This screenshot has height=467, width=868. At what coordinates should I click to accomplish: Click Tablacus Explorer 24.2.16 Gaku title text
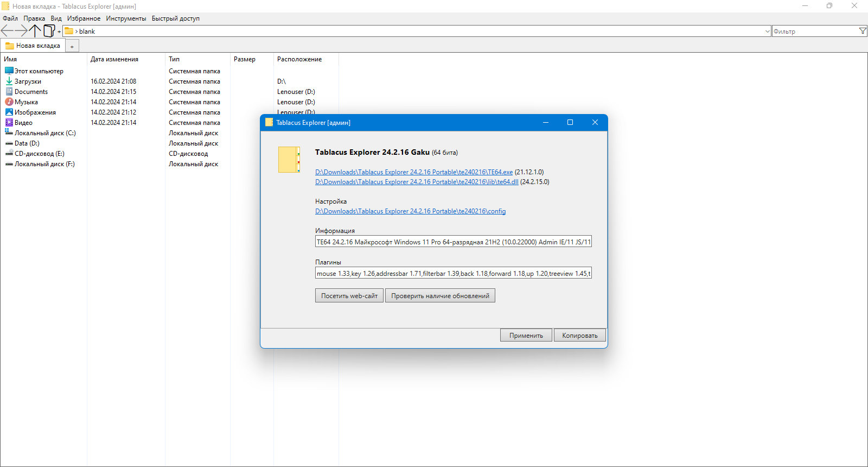click(x=372, y=152)
